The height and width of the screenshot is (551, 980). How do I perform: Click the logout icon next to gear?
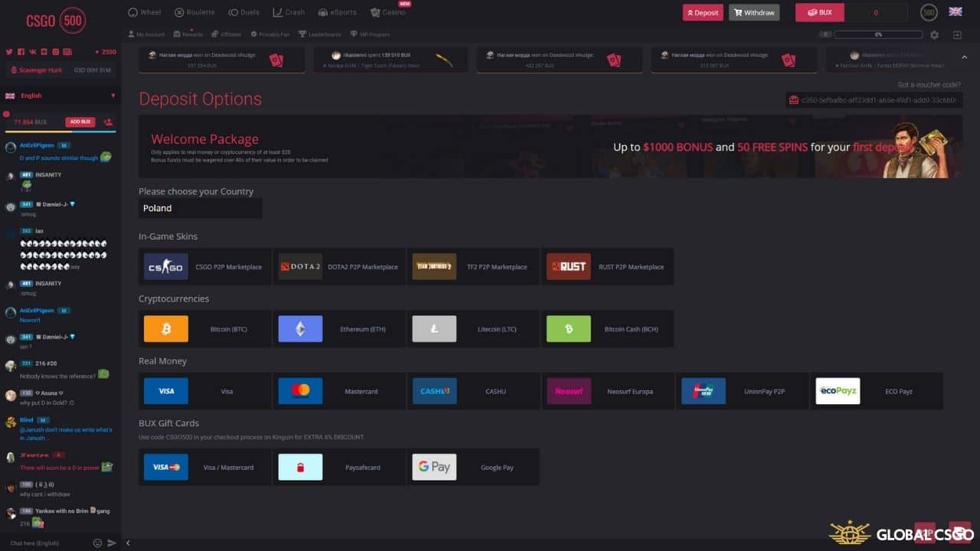pyautogui.click(x=957, y=34)
